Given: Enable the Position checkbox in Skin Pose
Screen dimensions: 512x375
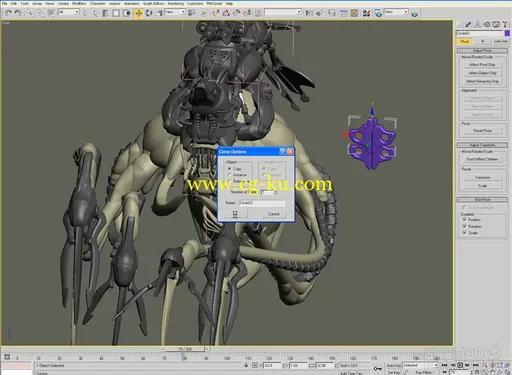Looking at the screenshot, I should (464, 219).
